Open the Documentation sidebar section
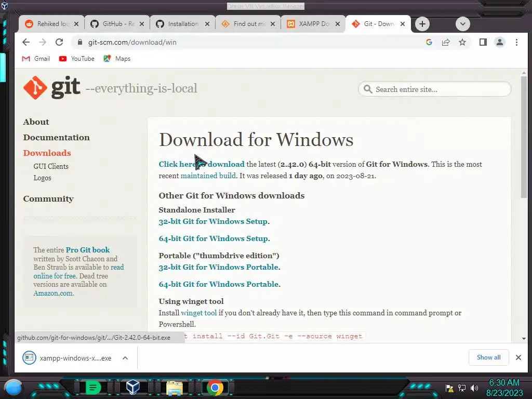This screenshot has height=399, width=532. [56, 137]
